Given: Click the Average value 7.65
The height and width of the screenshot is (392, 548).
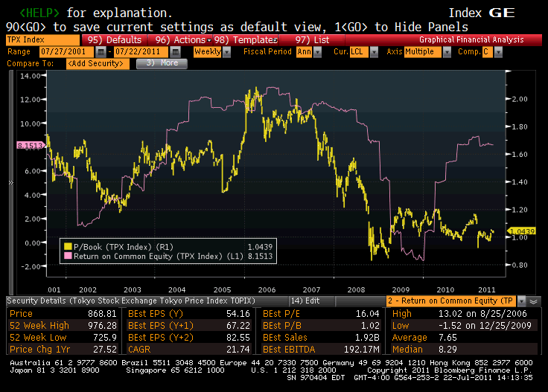Looking at the screenshot, I should (x=447, y=338).
